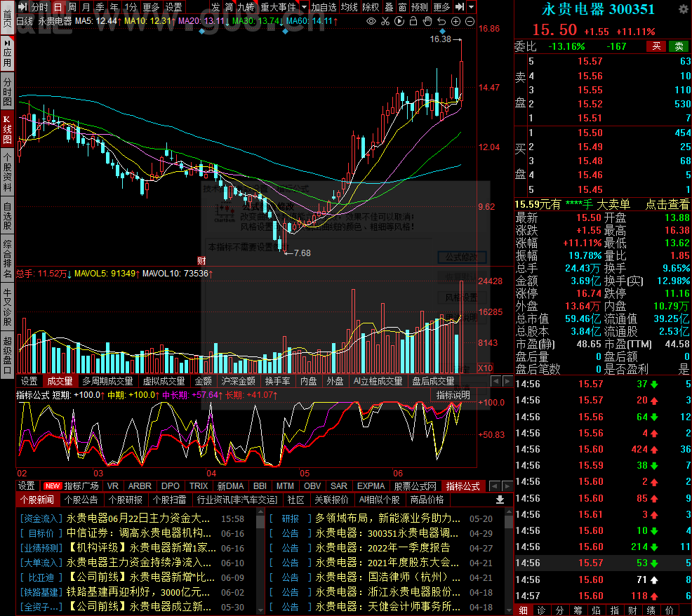Select the scissors cut tool in chart toolbar

[385, 21]
